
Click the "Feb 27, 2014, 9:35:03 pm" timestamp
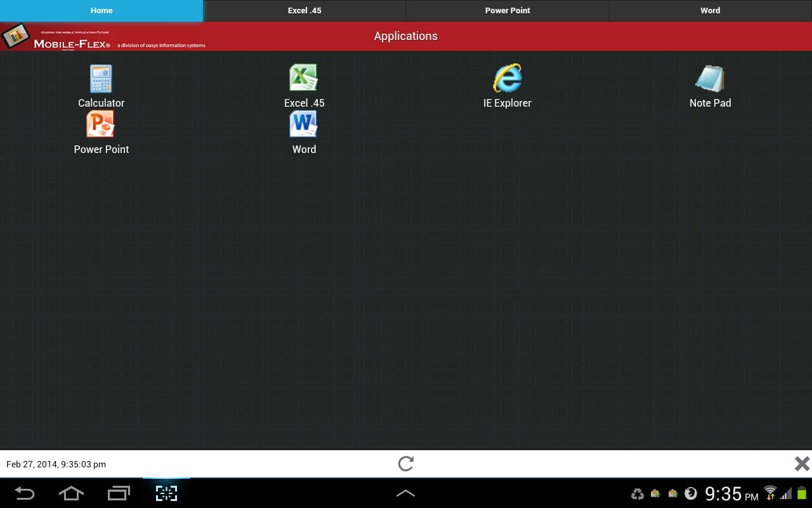pos(56,464)
